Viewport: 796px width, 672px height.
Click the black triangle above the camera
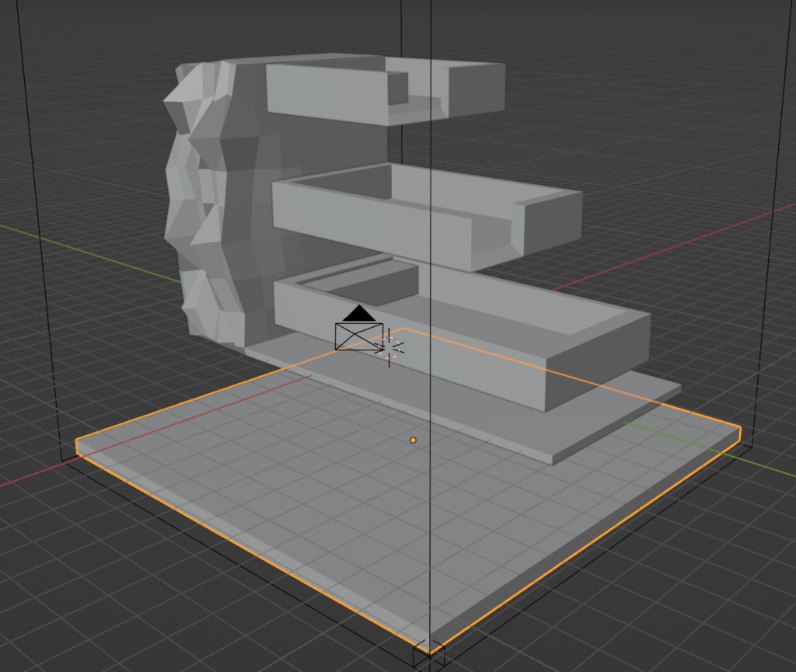[358, 313]
